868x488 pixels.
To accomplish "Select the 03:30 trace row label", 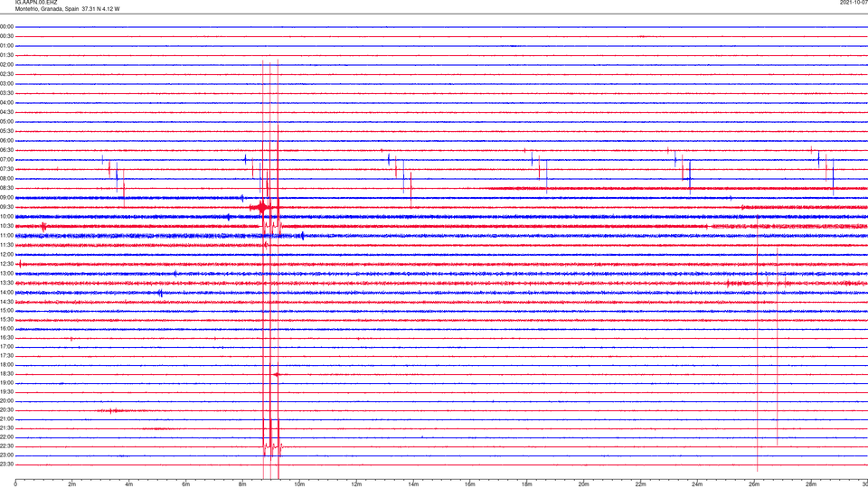I will pos(6,93).
